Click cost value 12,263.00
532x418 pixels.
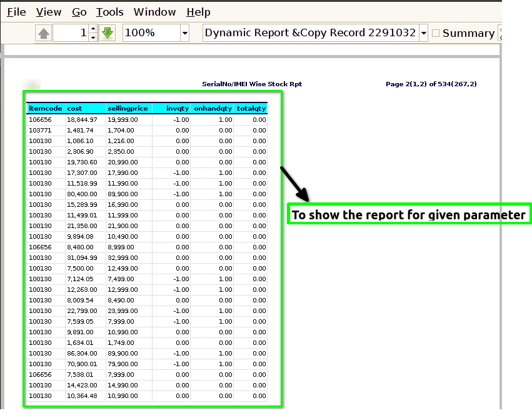82,289
